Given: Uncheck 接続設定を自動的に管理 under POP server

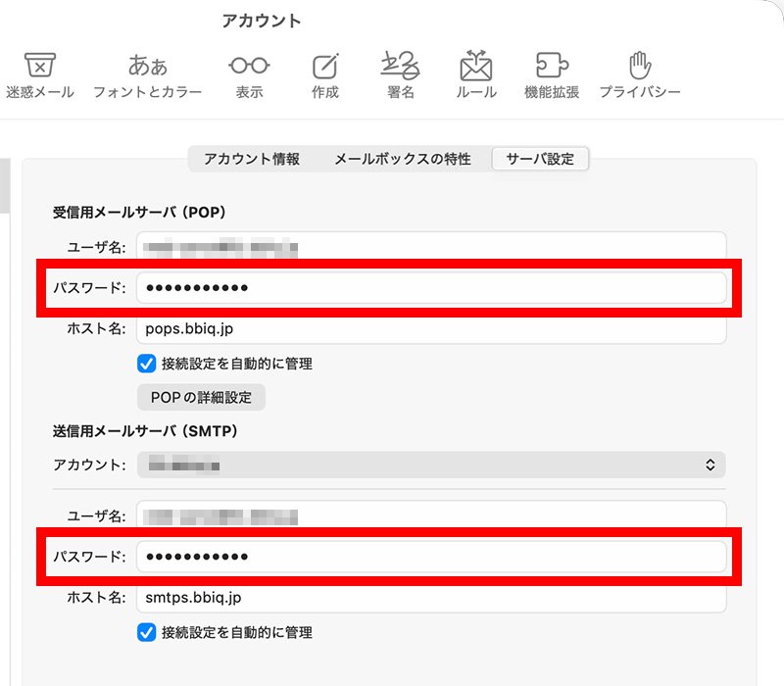Looking at the screenshot, I should tap(146, 364).
